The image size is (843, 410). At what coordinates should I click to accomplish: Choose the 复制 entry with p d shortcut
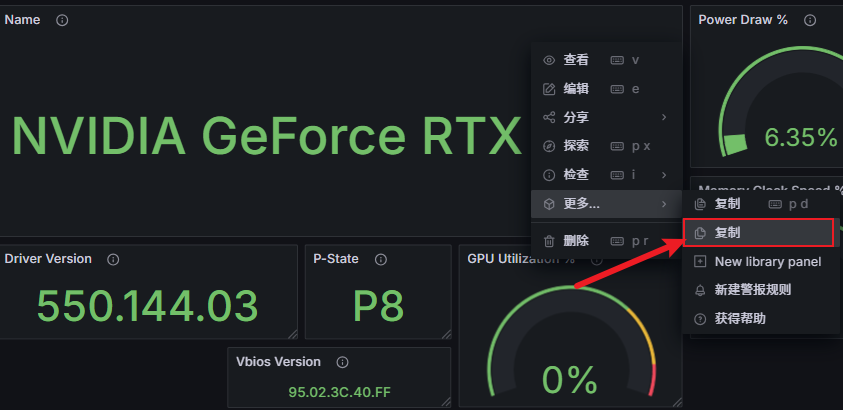(x=761, y=204)
